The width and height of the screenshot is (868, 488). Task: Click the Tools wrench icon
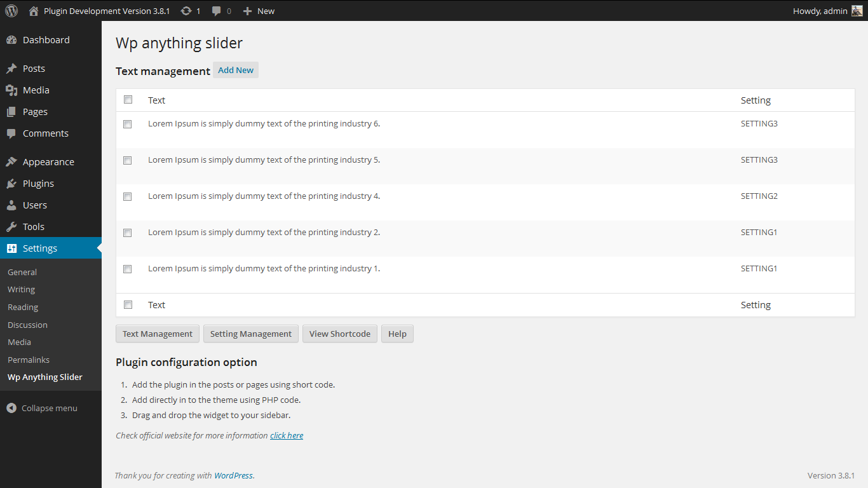[x=11, y=227]
